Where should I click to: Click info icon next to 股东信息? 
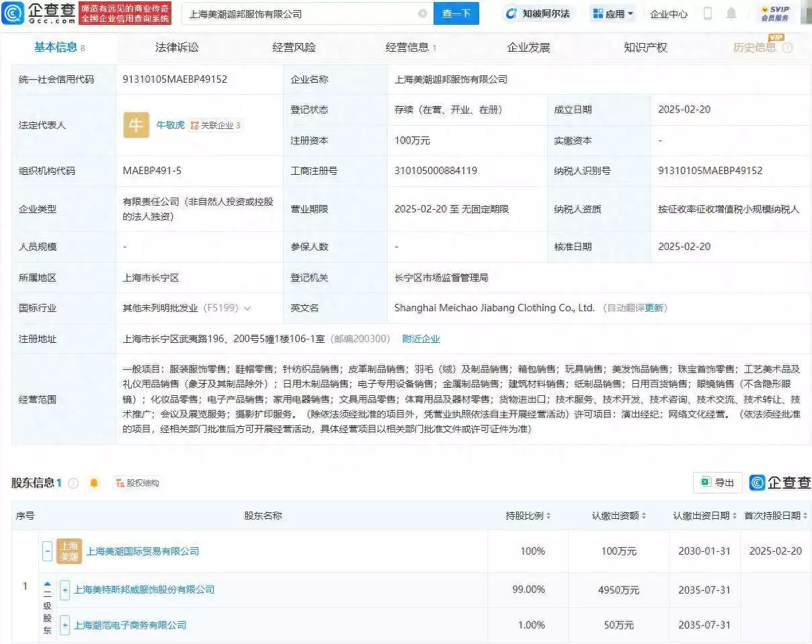coord(73,483)
